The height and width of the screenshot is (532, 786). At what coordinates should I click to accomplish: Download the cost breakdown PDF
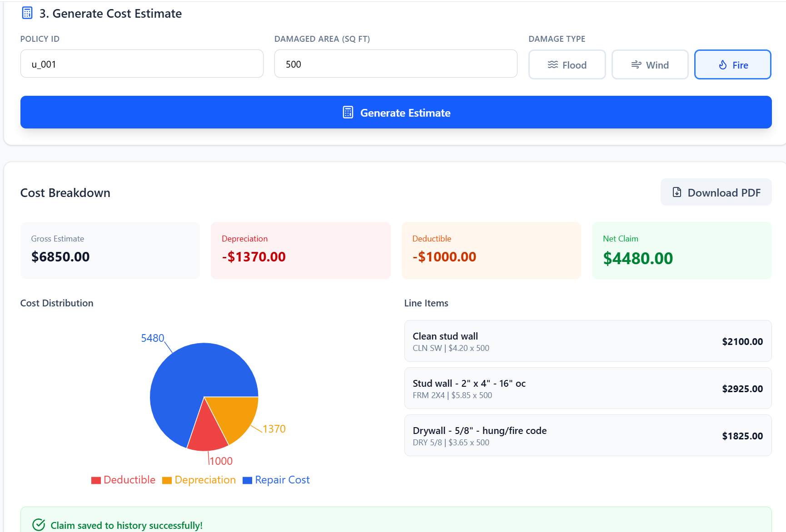[x=716, y=192]
